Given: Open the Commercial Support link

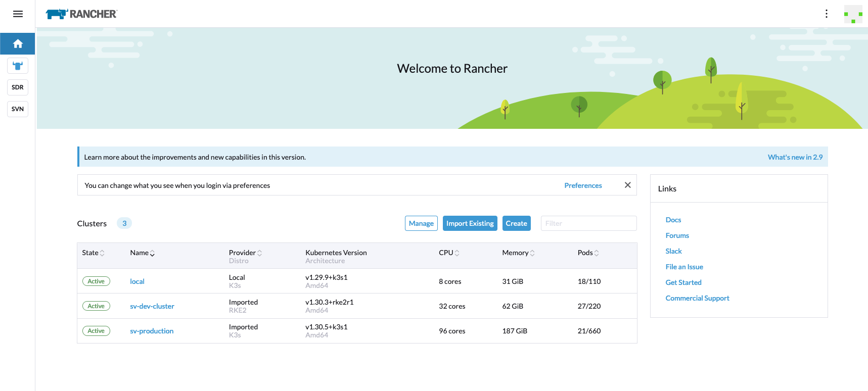Looking at the screenshot, I should (698, 298).
